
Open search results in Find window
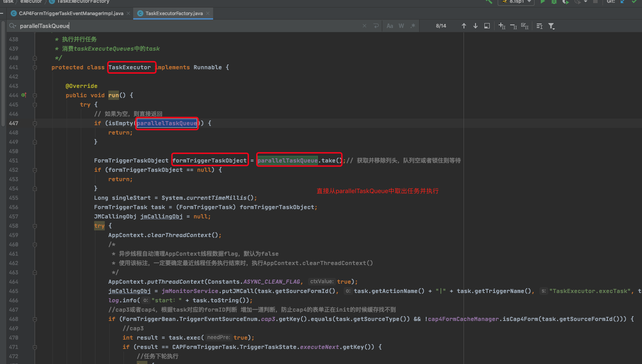pos(487,26)
